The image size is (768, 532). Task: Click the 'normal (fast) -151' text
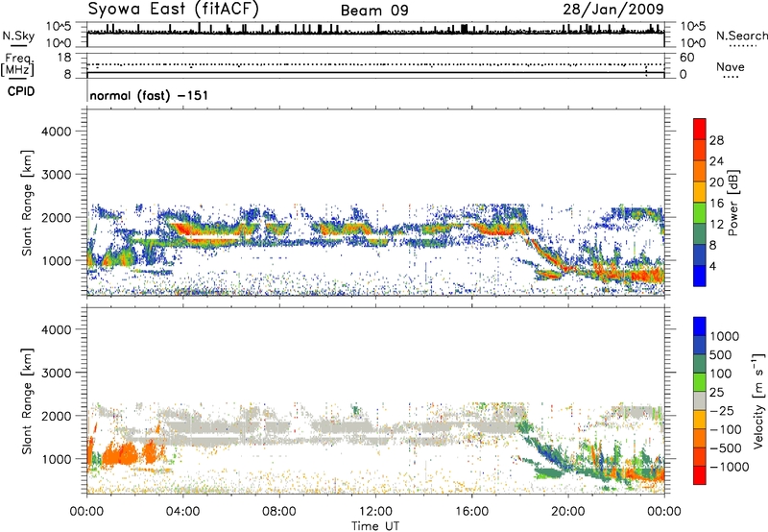[x=149, y=95]
